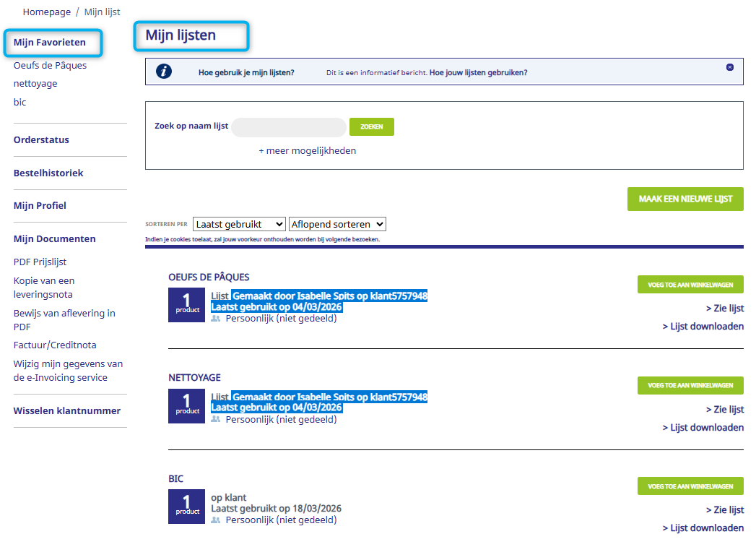This screenshot has height=547, width=756.
Task: Click the people icon under the NETTOYAGE list
Action: click(x=215, y=419)
